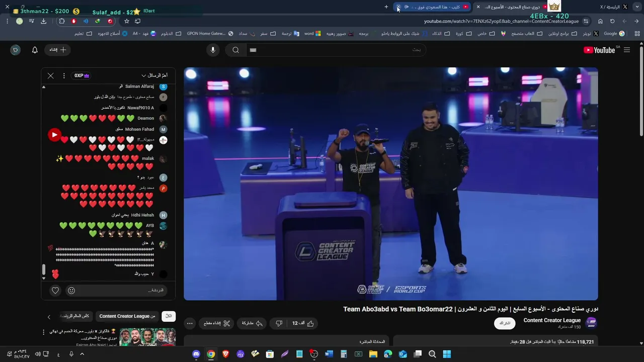
Task: Open the YouTube guide hamburger menu
Action: [626, 50]
